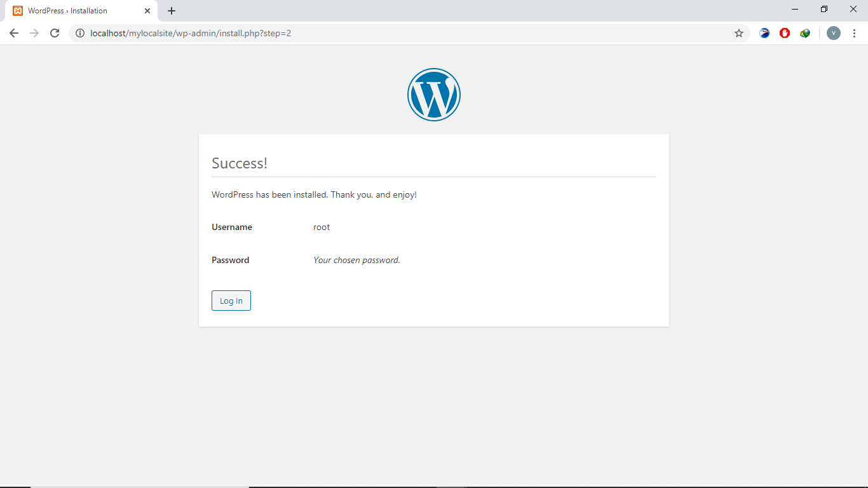Minimize the Chrome window
The image size is (868, 488).
click(x=795, y=10)
